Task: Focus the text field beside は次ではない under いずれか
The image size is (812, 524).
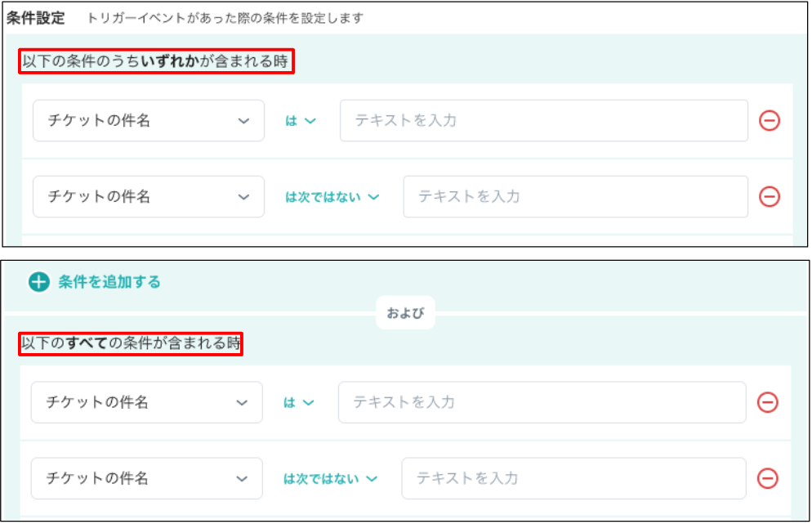Action: 576,196
